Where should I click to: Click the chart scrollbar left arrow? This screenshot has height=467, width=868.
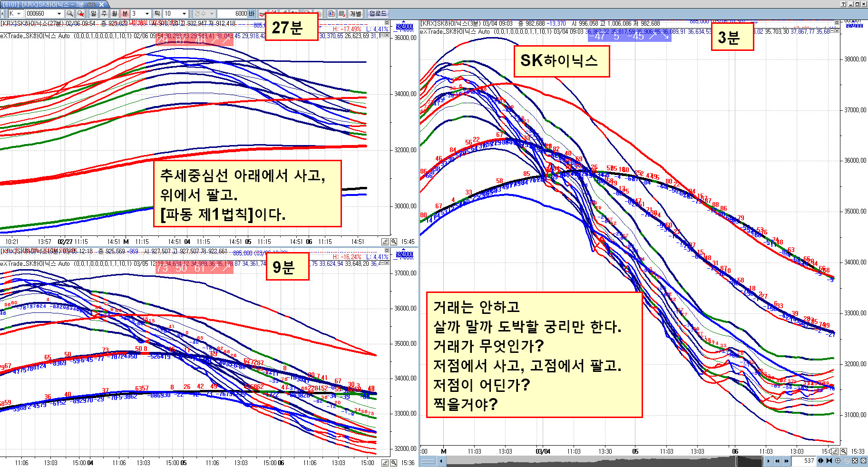click(441, 461)
